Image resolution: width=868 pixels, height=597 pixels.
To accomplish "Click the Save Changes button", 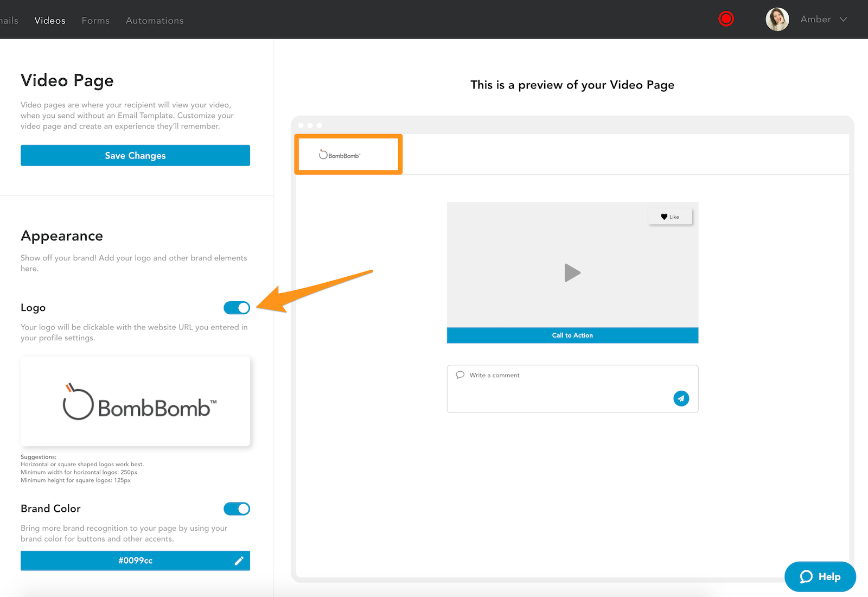I will click(x=135, y=155).
